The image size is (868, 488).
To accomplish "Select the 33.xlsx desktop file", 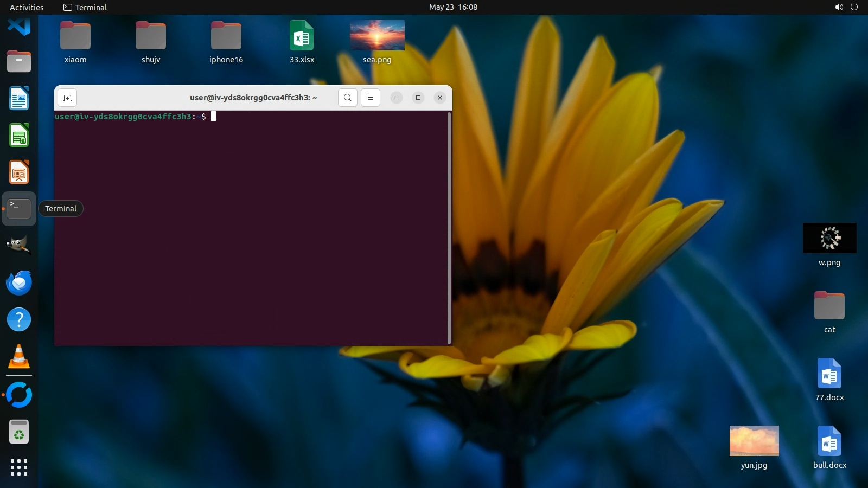I will 302,36.
